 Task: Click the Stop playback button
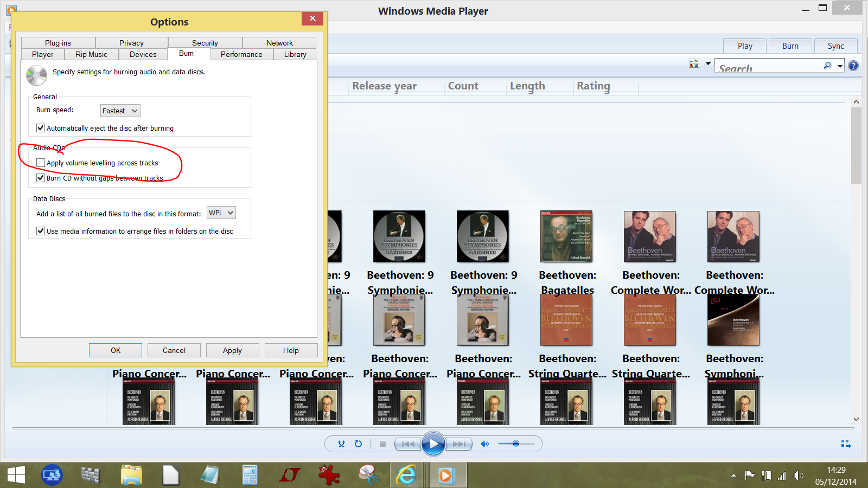382,444
